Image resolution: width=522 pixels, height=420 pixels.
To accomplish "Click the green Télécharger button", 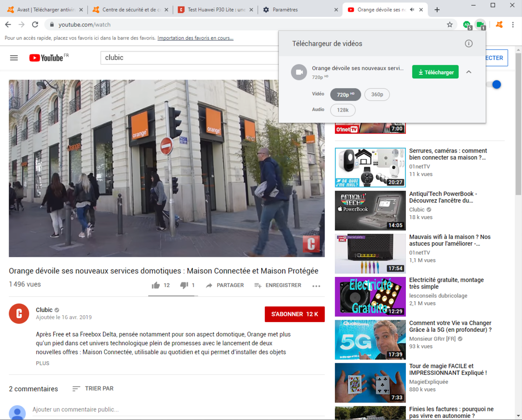I will 435,72.
